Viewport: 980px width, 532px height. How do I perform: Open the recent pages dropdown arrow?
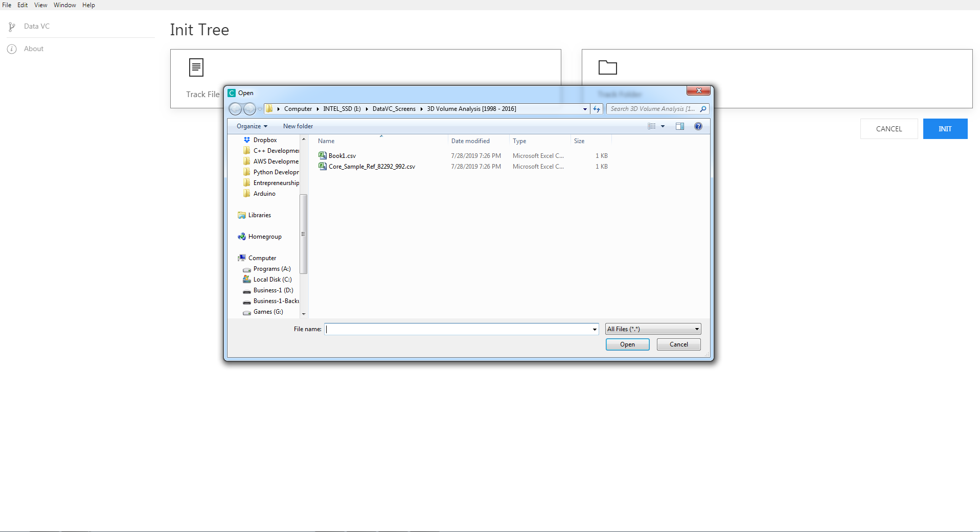260,109
